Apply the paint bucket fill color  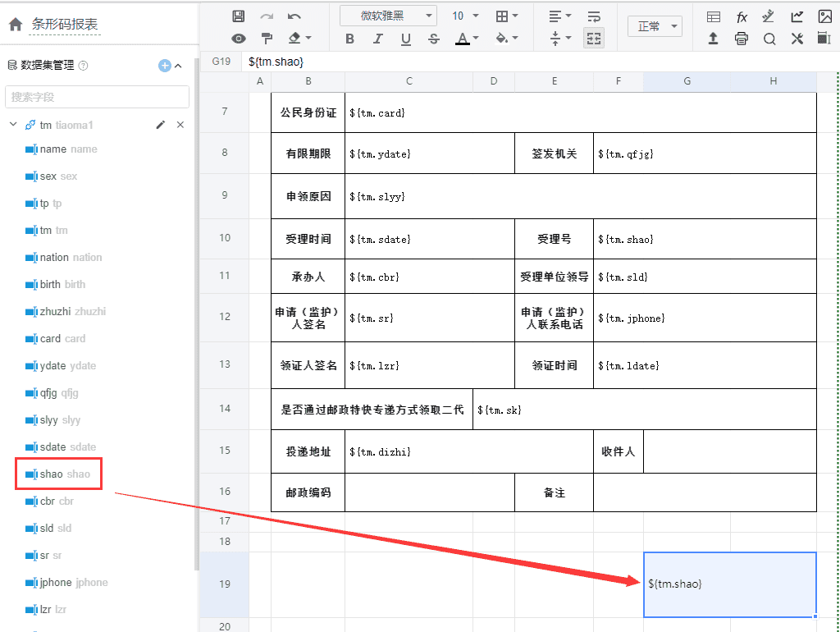click(x=501, y=38)
